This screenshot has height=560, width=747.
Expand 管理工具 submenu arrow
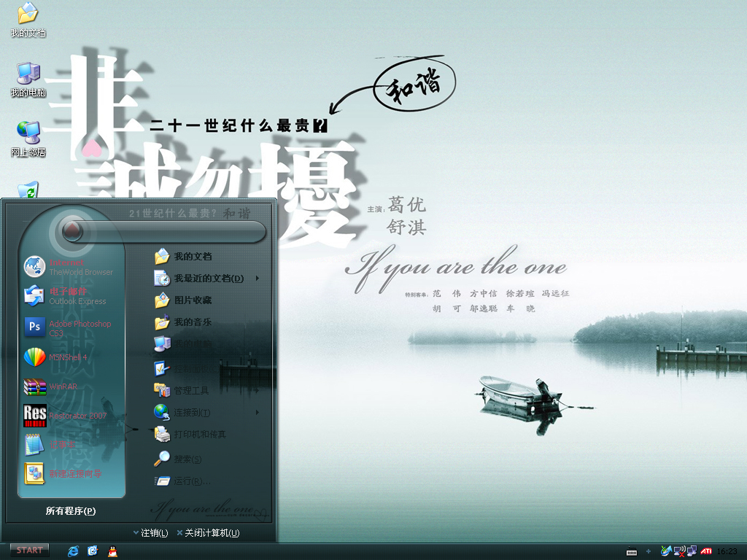click(x=258, y=391)
